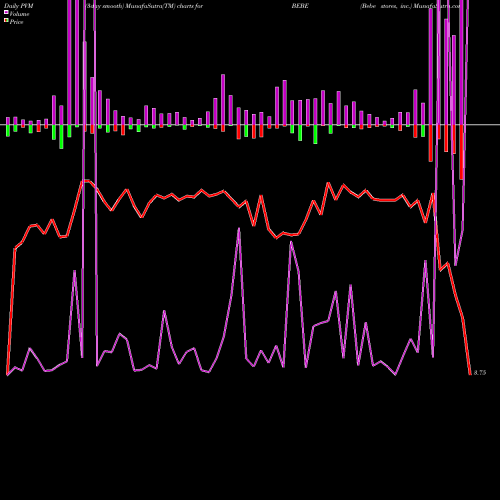This screenshot has height=500, width=500.
Task: Select the Volume legend label
Action: pyautogui.click(x=19, y=14)
